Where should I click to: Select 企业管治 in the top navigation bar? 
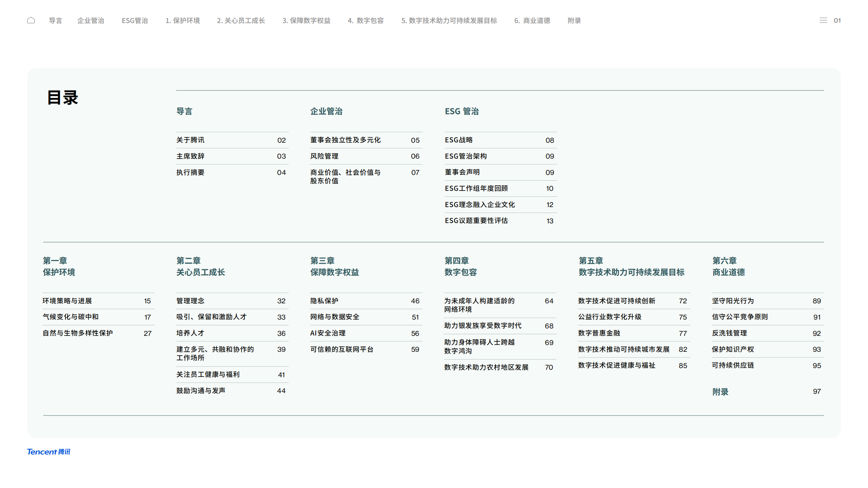point(91,21)
